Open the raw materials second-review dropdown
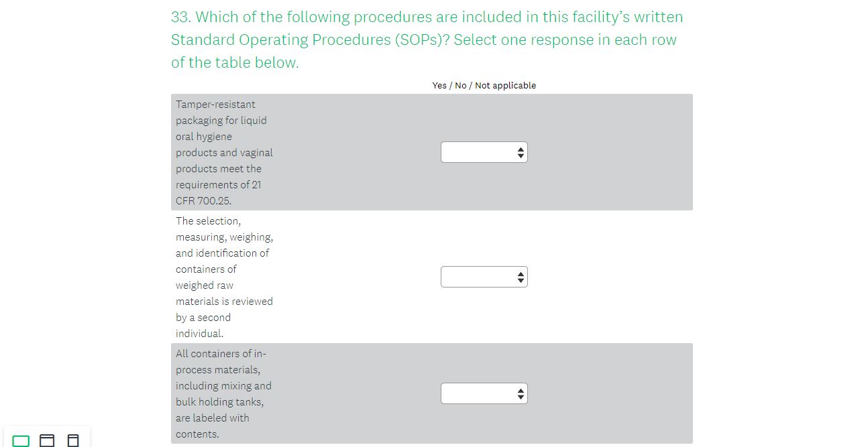 tap(484, 277)
